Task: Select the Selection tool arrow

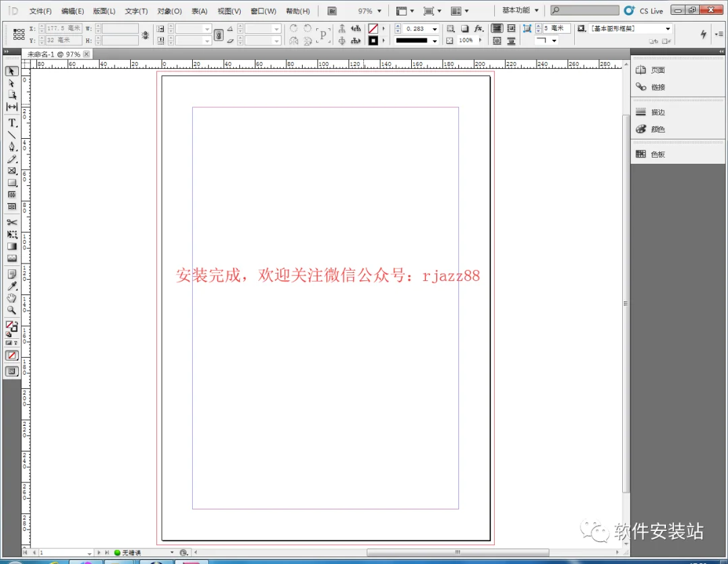Action: (x=11, y=71)
